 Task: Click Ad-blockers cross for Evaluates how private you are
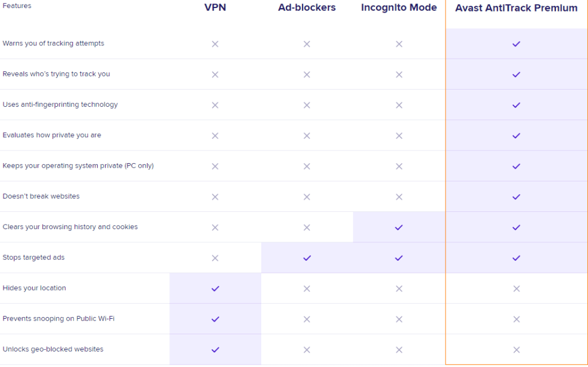(307, 136)
